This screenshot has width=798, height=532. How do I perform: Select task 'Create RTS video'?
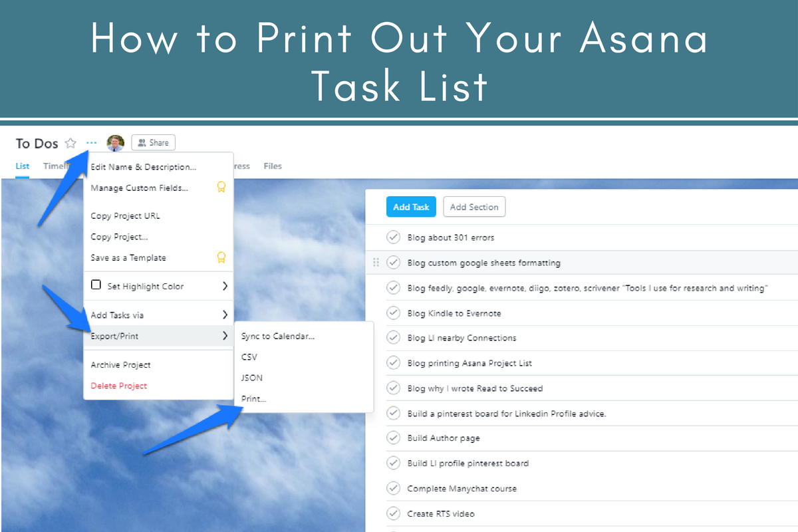441,514
